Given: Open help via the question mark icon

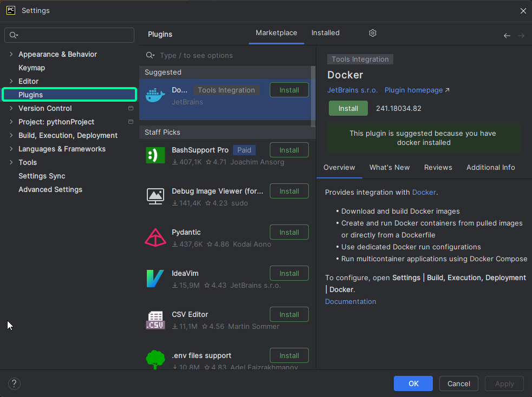Looking at the screenshot, I should coord(14,383).
